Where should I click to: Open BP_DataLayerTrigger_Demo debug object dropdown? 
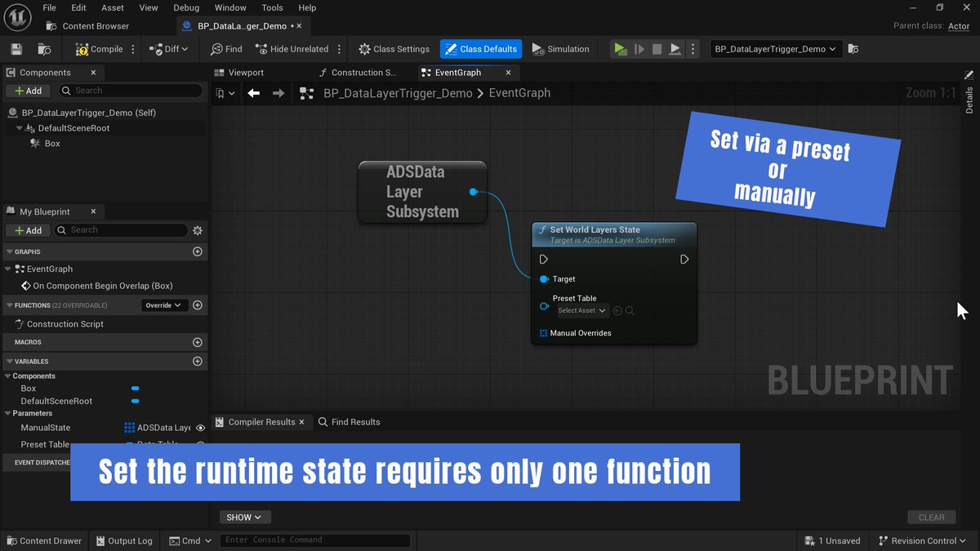[x=776, y=49]
